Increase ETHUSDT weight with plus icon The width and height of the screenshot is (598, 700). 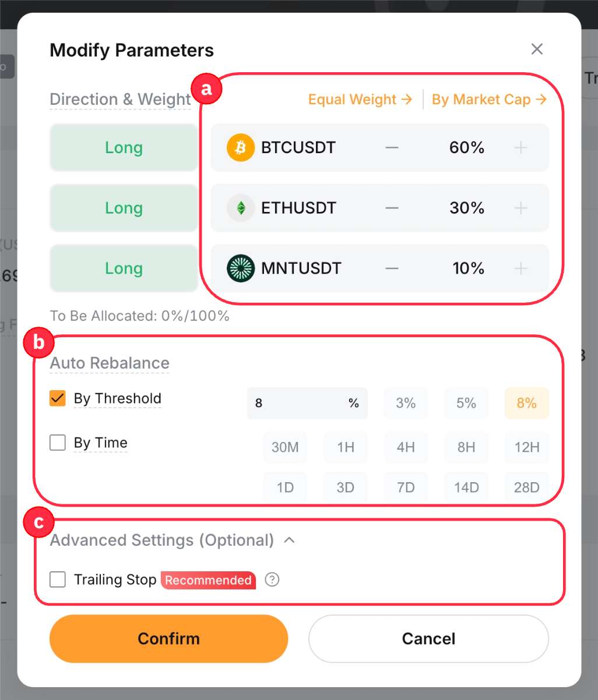pos(520,208)
